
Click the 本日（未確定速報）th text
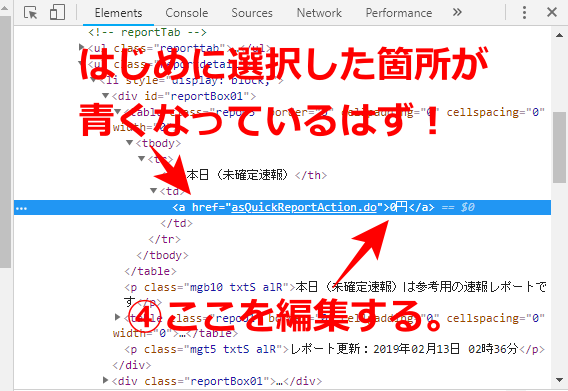[238, 175]
